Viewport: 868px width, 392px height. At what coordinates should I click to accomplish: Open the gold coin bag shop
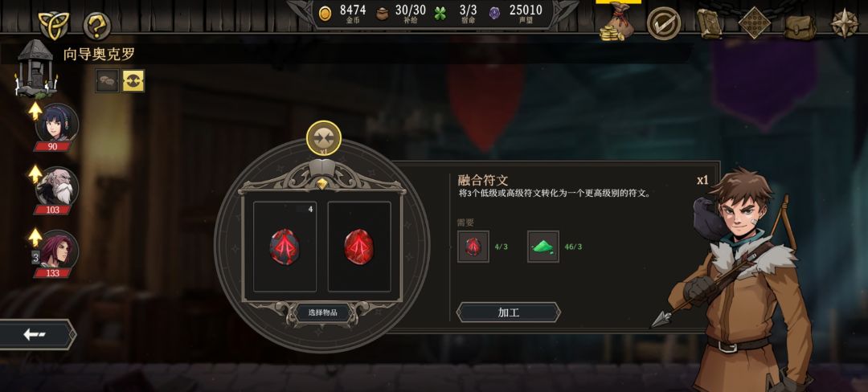coord(617,22)
